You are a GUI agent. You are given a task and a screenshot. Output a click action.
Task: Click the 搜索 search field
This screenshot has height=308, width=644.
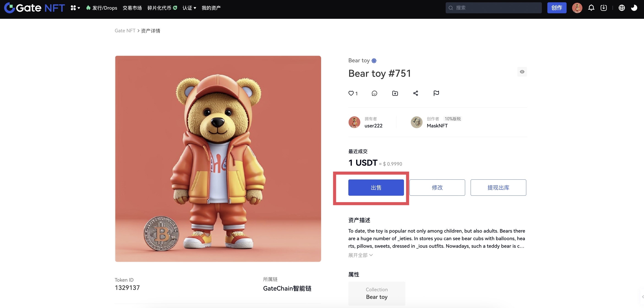pos(494,8)
